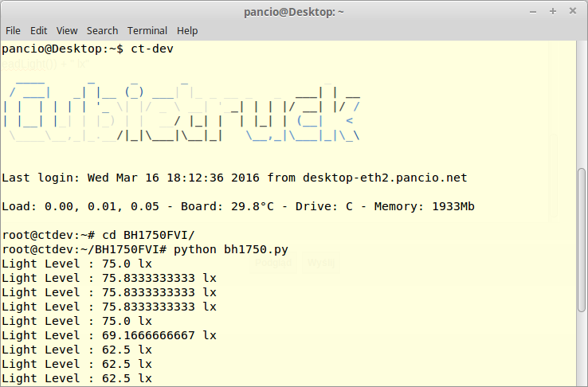Click the scrollbar track above the thumb
This screenshot has height=387, width=588.
click(x=582, y=104)
